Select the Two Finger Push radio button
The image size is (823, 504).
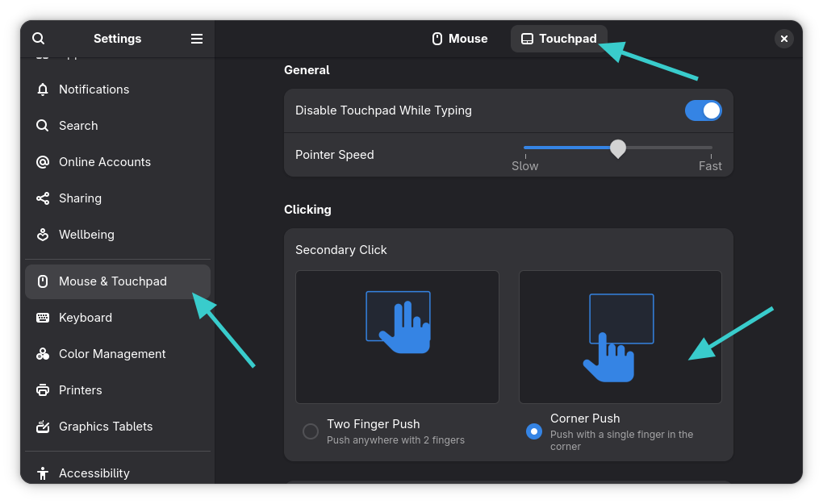310,431
